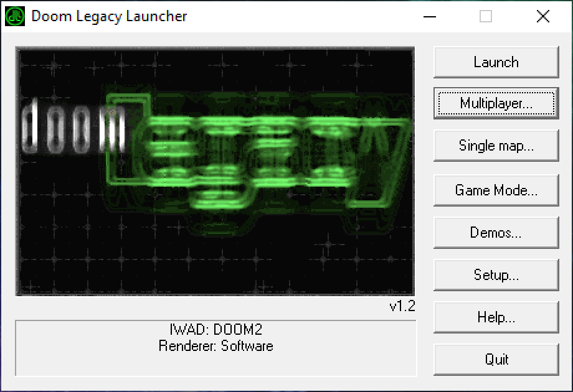Click the Renderer: Software status text
Viewport: 573px width, 392px height.
point(216,346)
